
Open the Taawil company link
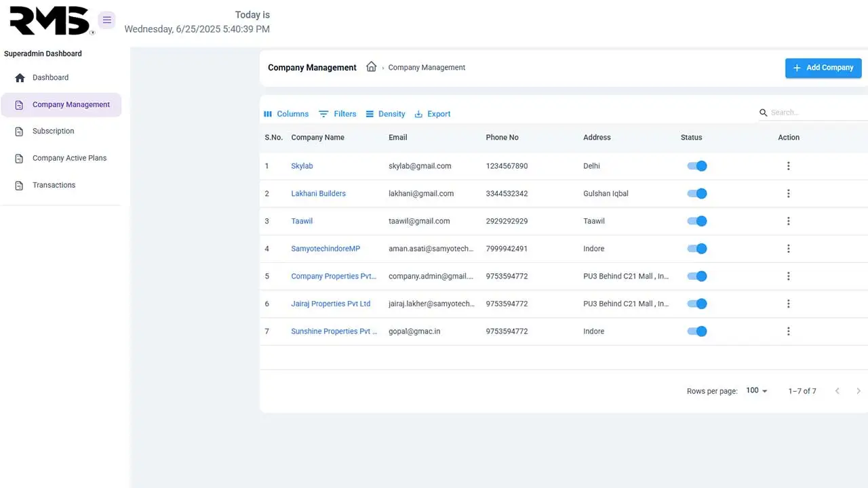(x=302, y=221)
